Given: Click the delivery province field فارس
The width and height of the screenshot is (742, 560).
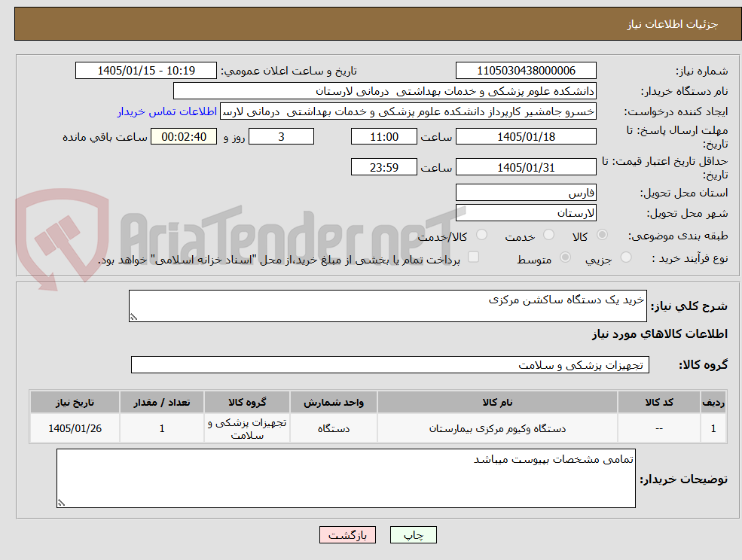Looking at the screenshot, I should [526, 193].
